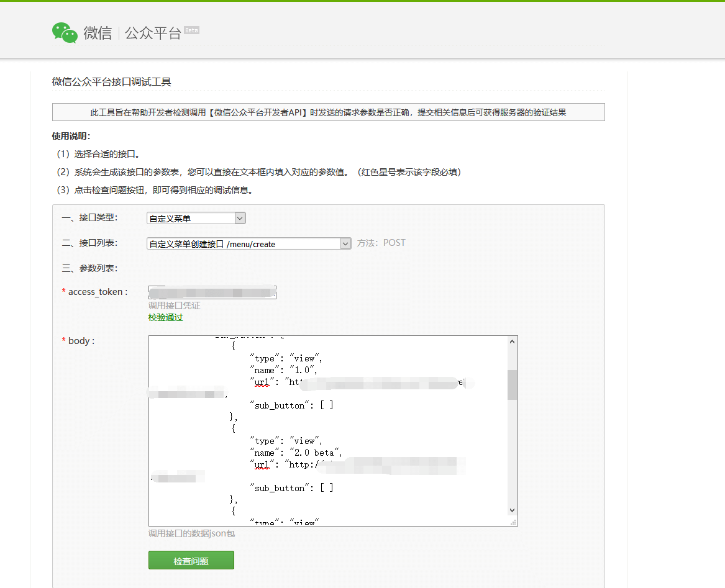Click the body textarea scrollbar thumb
This screenshot has height=588, width=725.
click(512, 384)
